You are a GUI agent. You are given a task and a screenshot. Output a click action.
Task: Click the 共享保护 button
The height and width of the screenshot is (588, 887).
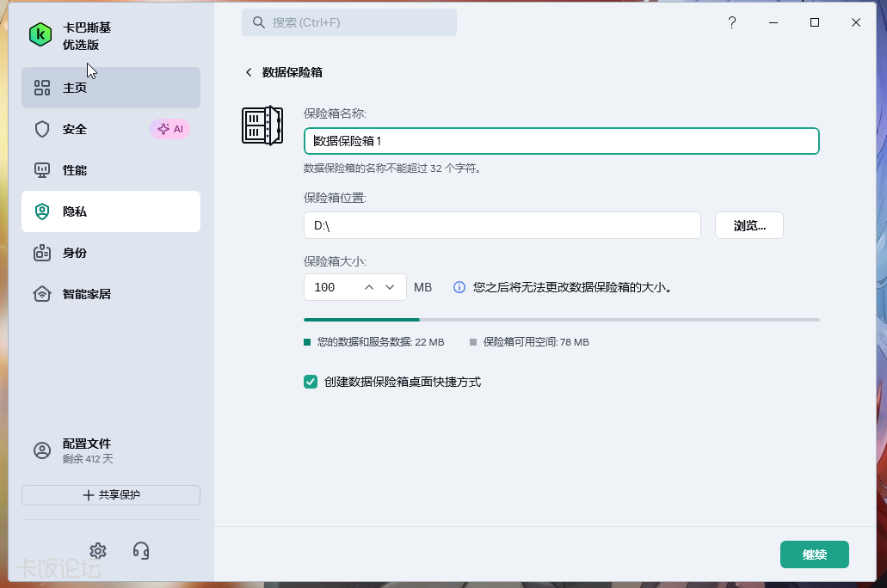(111, 495)
